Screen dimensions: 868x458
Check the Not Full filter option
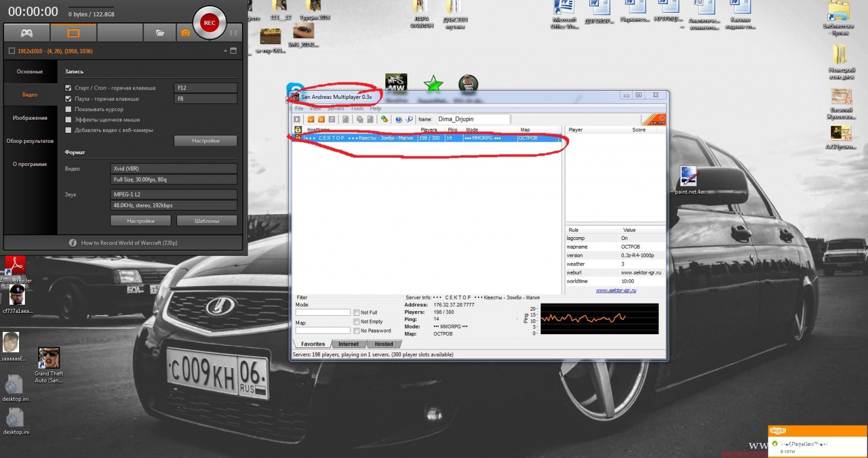pos(356,313)
